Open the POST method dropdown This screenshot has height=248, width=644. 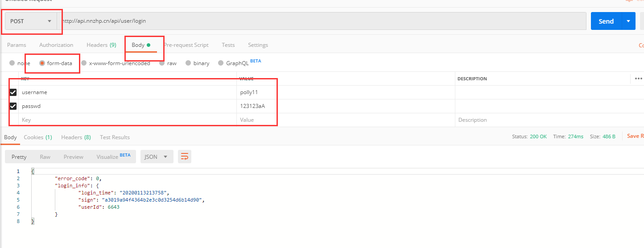click(x=31, y=21)
